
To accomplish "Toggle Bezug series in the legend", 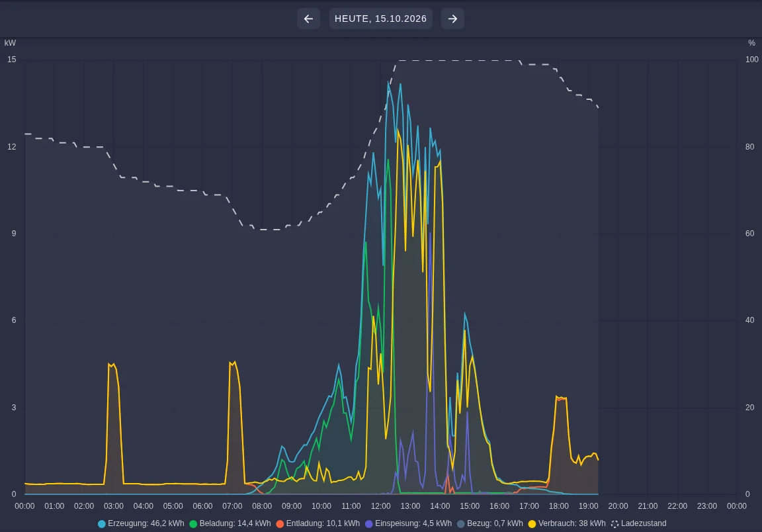I will coord(490,524).
